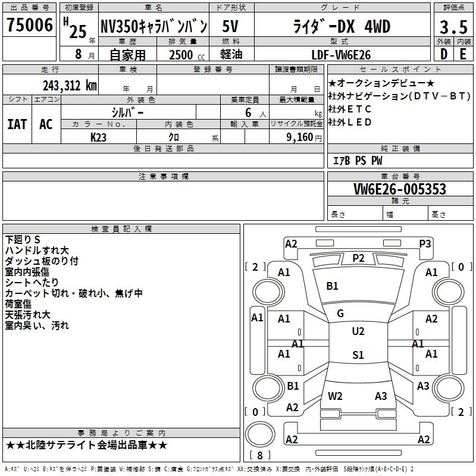
Task: Select the P2 mark on the hood
Action: (358, 258)
